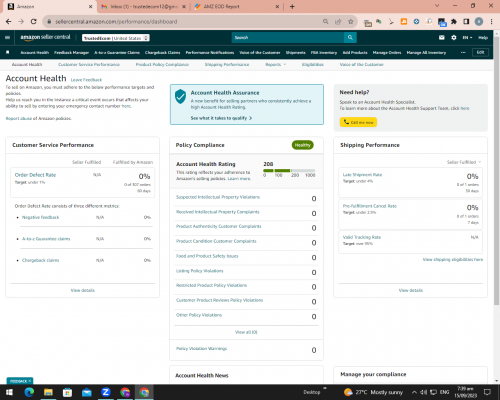Image resolution: width=500 pixels, height=400 pixels.
Task: Open Suspected Intellectual Property Violations link
Action: [218, 197]
